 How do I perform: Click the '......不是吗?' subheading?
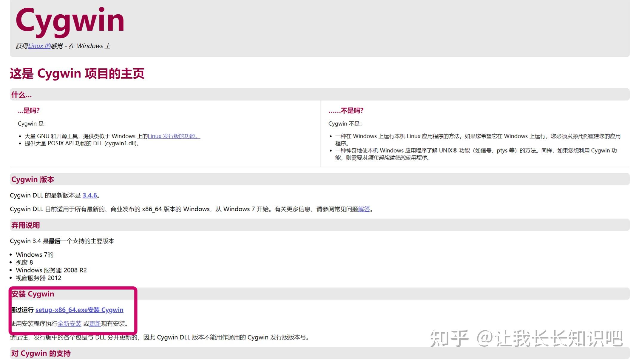(x=346, y=111)
